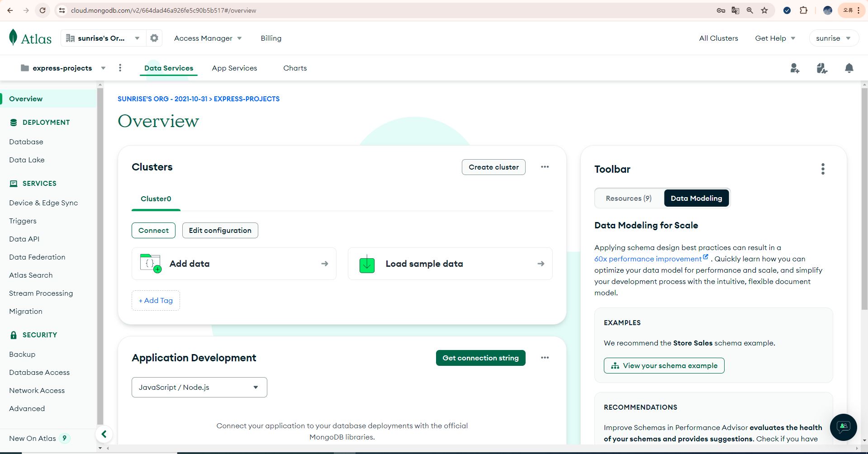
Task: Bookmark this page star icon
Action: 764,10
